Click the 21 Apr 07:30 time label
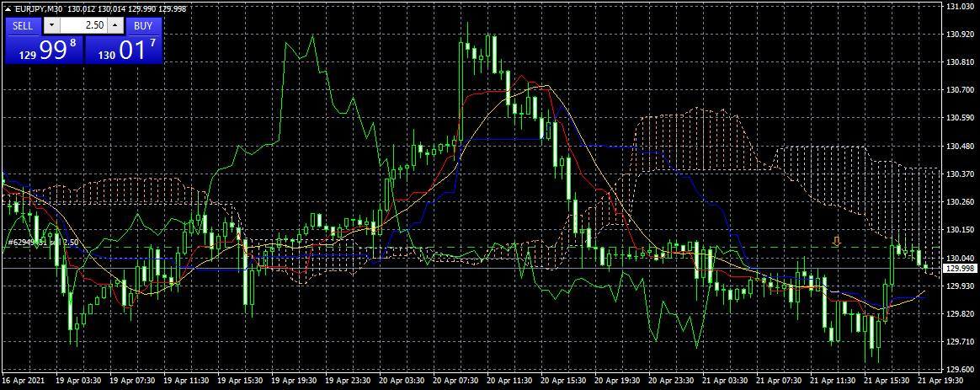Image resolution: width=980 pixels, height=390 pixels. [x=780, y=381]
